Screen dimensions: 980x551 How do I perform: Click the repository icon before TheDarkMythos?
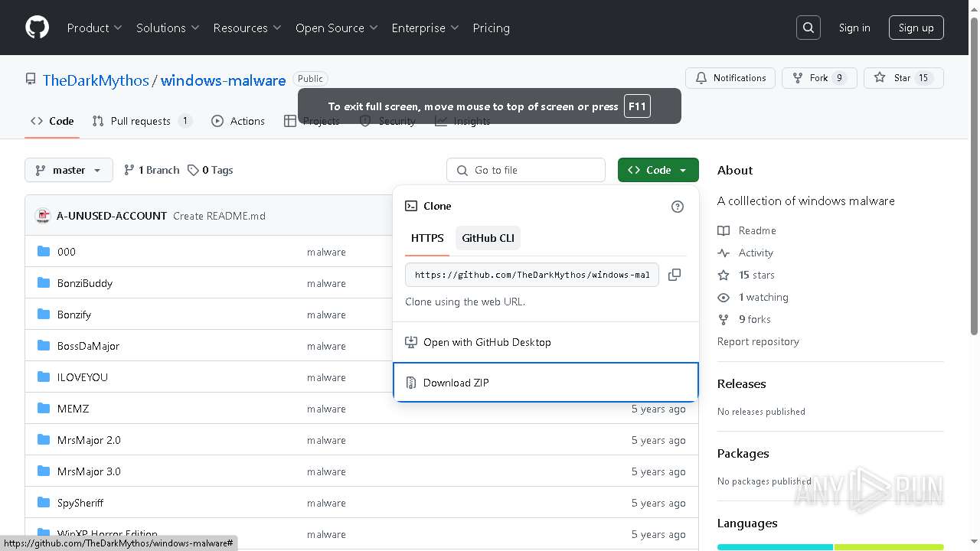31,79
